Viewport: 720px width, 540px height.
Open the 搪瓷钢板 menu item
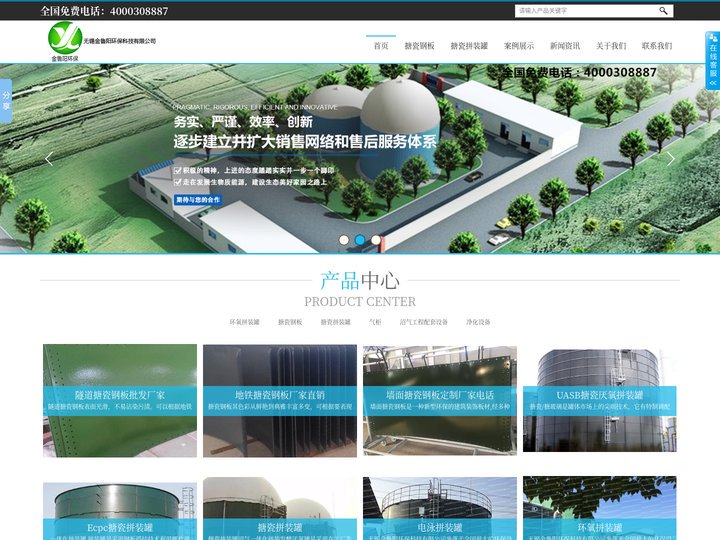pyautogui.click(x=419, y=45)
